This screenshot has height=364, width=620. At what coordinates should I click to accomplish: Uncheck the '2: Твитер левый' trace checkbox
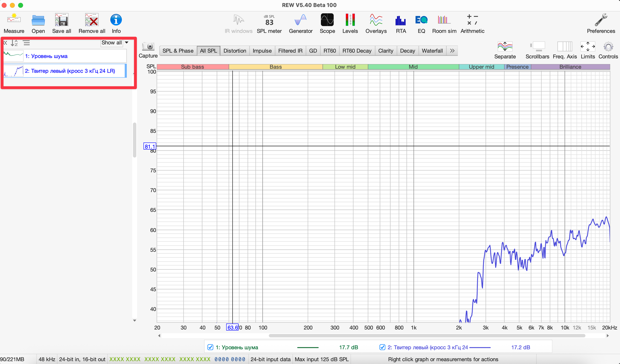tap(382, 347)
